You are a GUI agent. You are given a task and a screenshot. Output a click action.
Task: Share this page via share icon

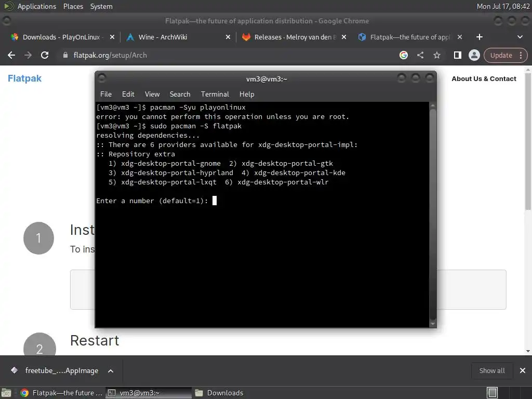click(x=420, y=55)
